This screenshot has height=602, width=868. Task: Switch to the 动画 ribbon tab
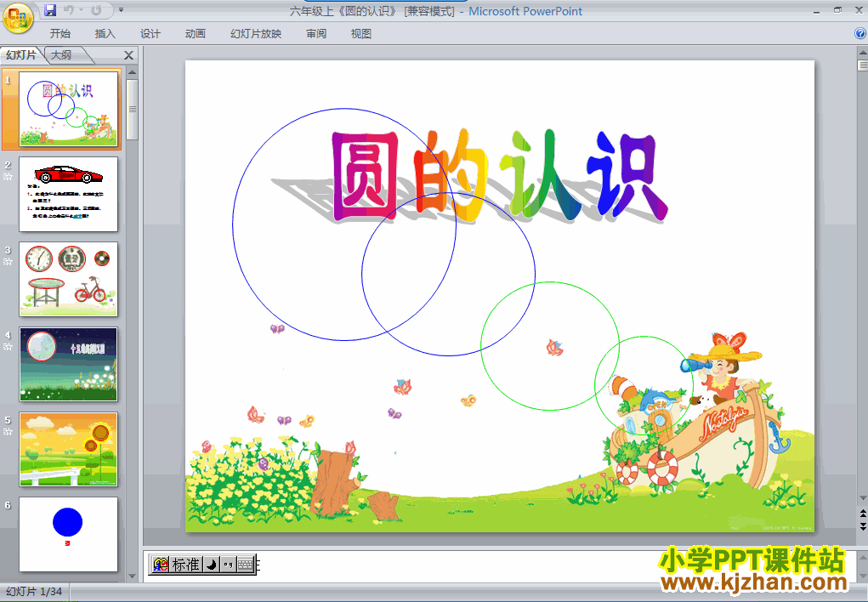[x=195, y=34]
